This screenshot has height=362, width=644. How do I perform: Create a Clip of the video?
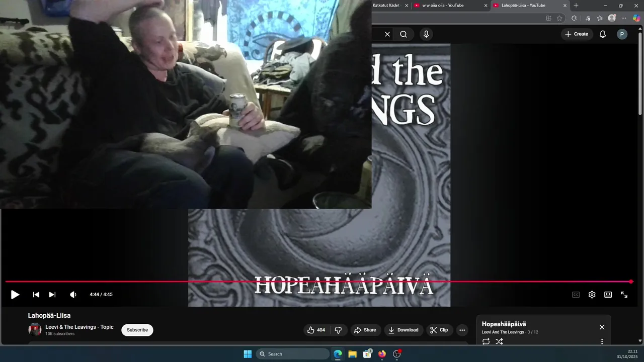click(440, 330)
